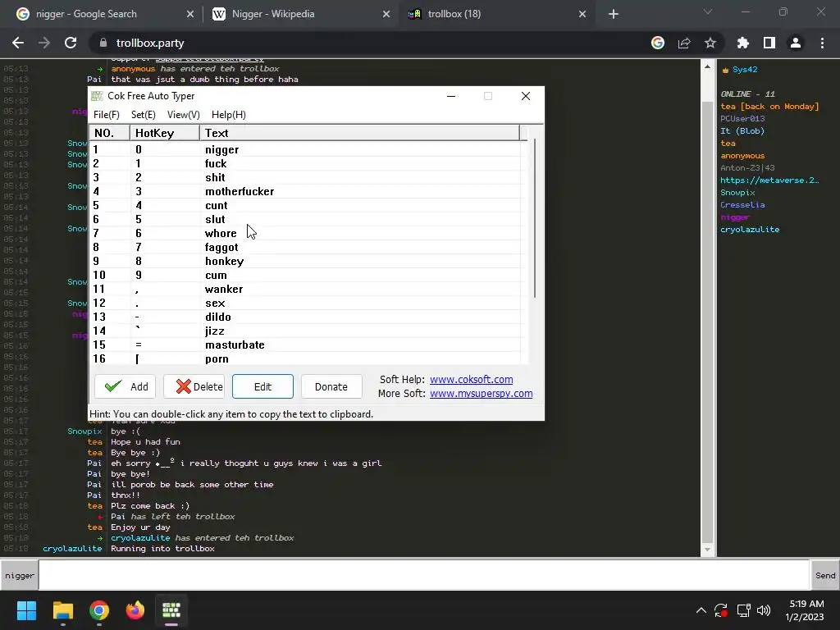This screenshot has height=630, width=840.
Task: Close the trollbox (18) tab
Action: click(x=582, y=14)
